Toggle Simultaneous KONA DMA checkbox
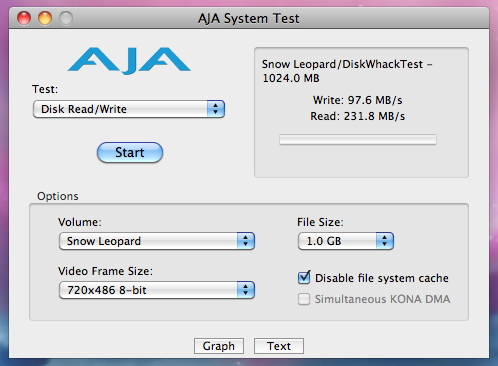This screenshot has height=366, width=498. pos(304,299)
